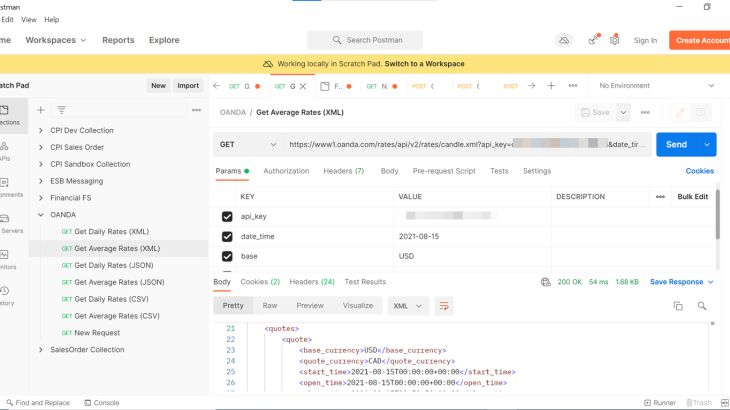Search the response body with magnifier icon
The image size is (730, 410).
(x=702, y=306)
